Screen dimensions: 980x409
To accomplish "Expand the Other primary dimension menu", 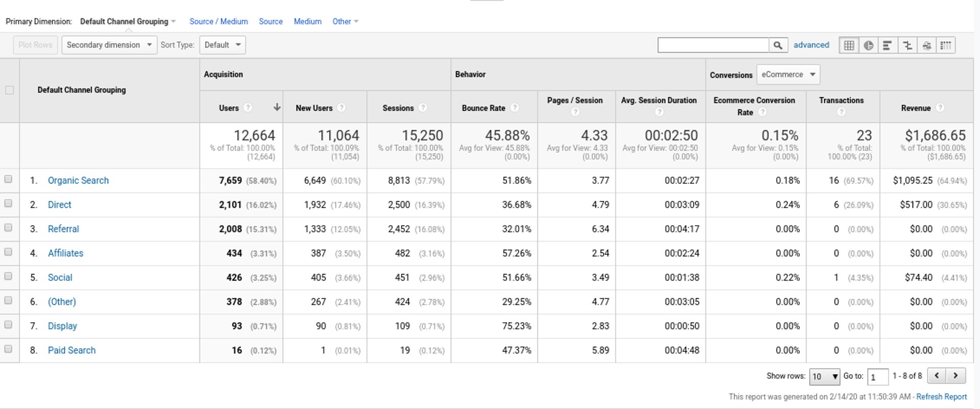I will pos(345,21).
